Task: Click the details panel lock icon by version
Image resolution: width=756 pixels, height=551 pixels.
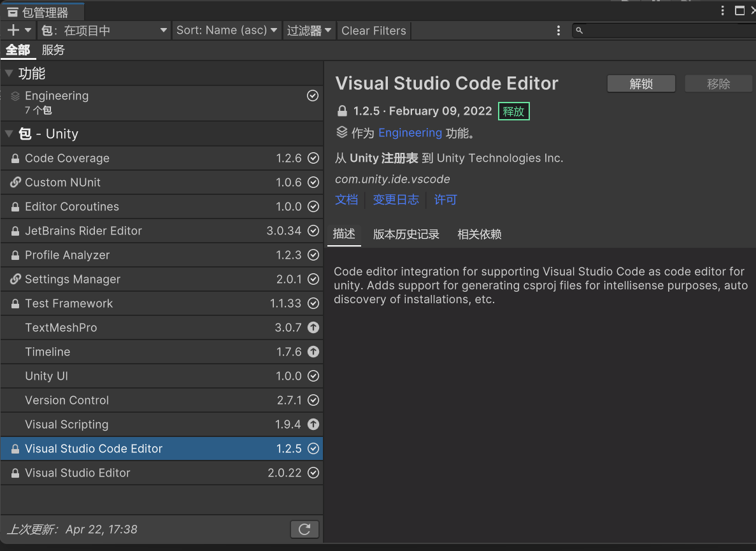Action: (342, 111)
